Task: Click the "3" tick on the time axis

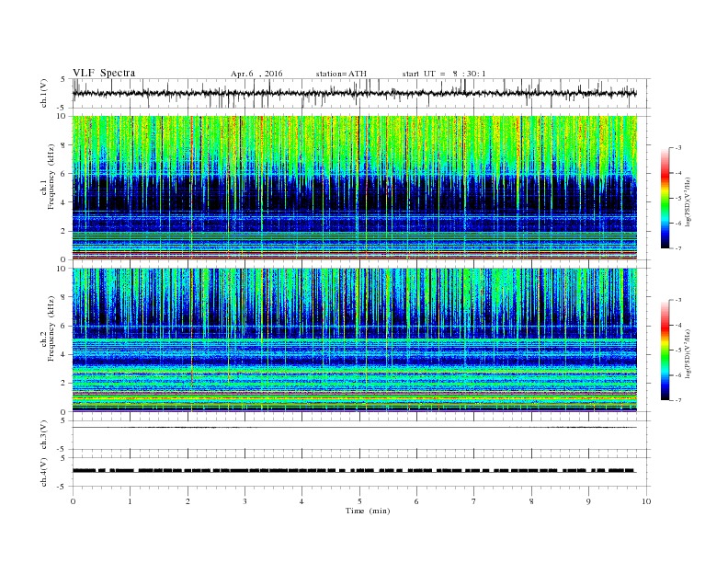Action: tap(245, 501)
